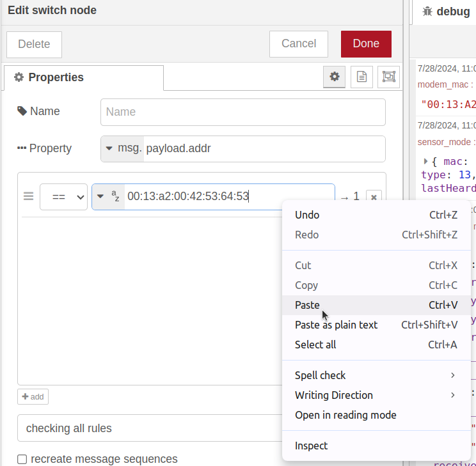The image size is (476, 466).
Task: Click the Done button
Action: [x=366, y=43]
